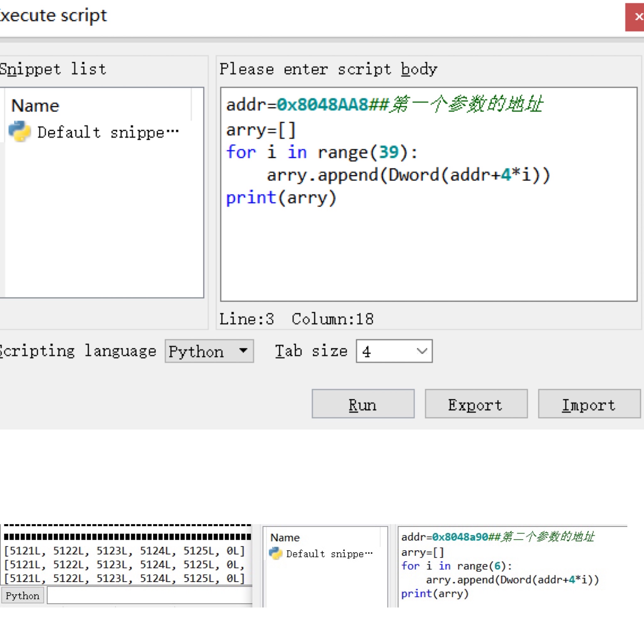The height and width of the screenshot is (644, 644).
Task: Open the Scripting language Python dropdown
Action: [x=209, y=351]
